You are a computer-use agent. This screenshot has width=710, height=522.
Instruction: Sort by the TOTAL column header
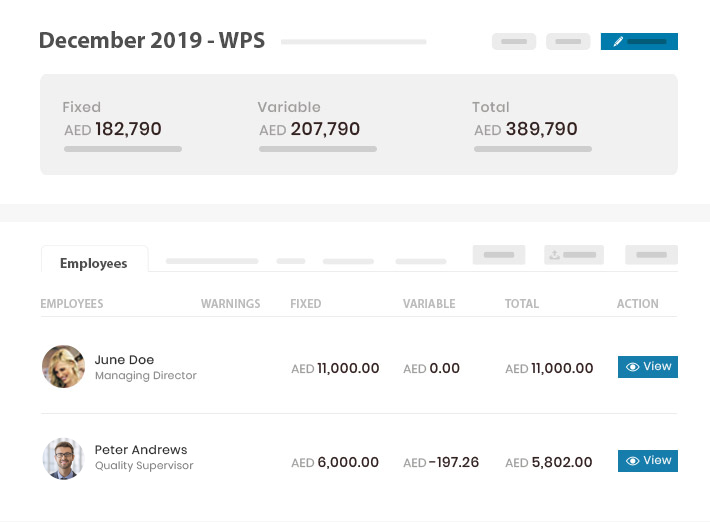point(522,303)
